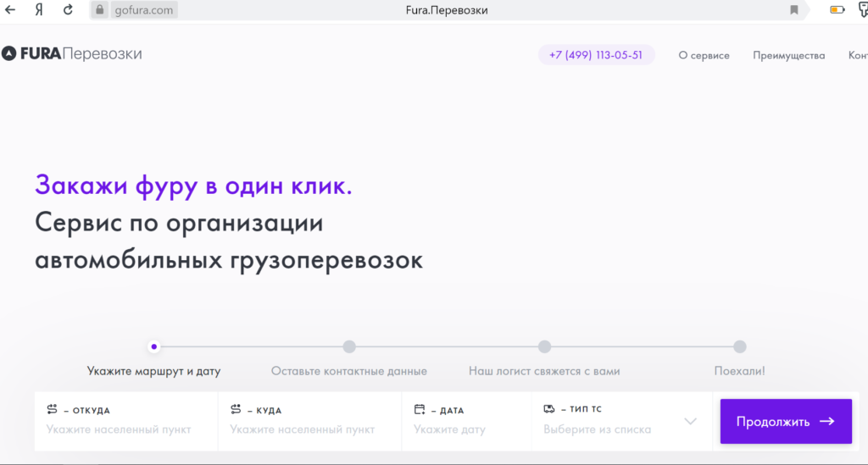Screen dimensions: 868x465
Task: Click the battery saver icon
Action: [837, 10]
